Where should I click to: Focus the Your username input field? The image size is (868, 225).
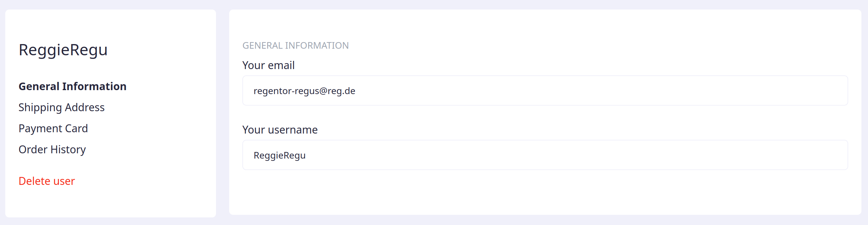coord(545,155)
